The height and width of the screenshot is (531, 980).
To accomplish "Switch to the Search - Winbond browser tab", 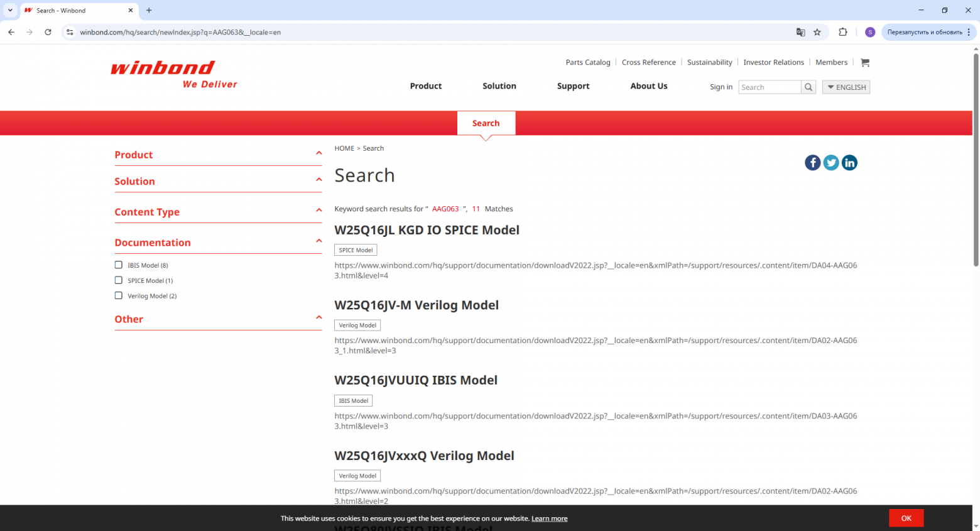I will point(79,11).
